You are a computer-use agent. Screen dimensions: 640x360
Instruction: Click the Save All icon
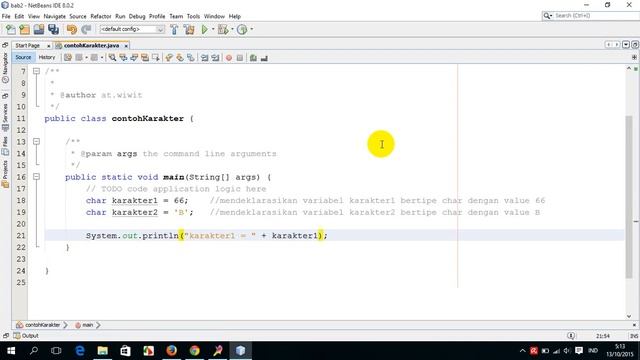pyautogui.click(x=53, y=29)
